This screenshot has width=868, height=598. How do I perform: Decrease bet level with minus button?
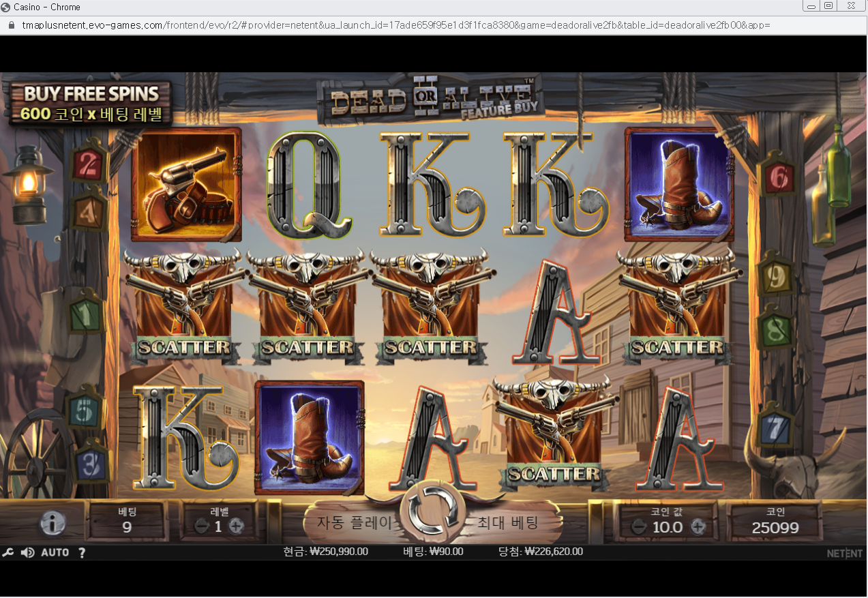coord(202,526)
